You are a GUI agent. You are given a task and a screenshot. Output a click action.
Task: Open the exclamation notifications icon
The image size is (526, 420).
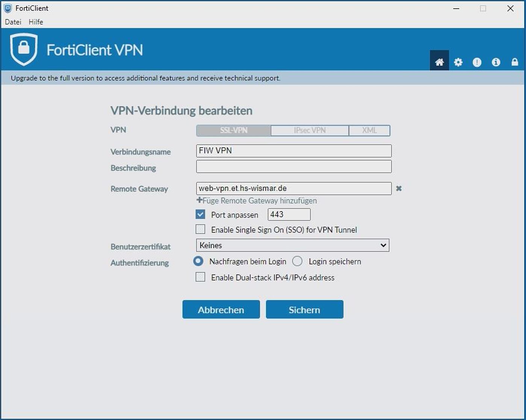[x=477, y=62]
